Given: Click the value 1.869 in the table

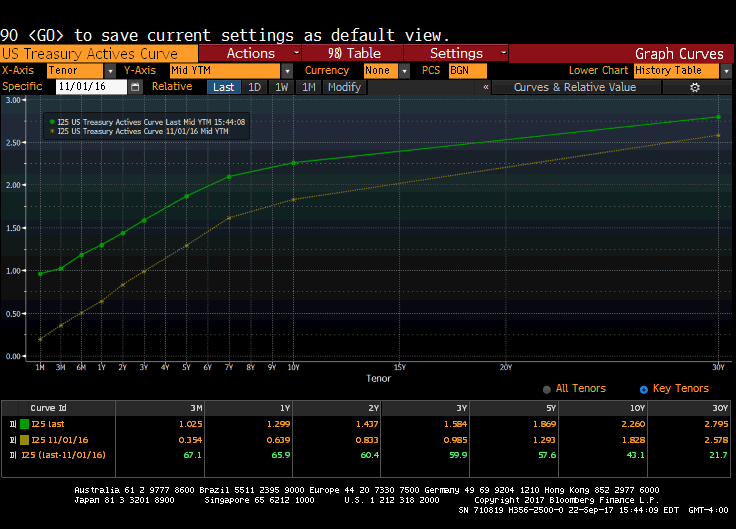Looking at the screenshot, I should 544,424.
